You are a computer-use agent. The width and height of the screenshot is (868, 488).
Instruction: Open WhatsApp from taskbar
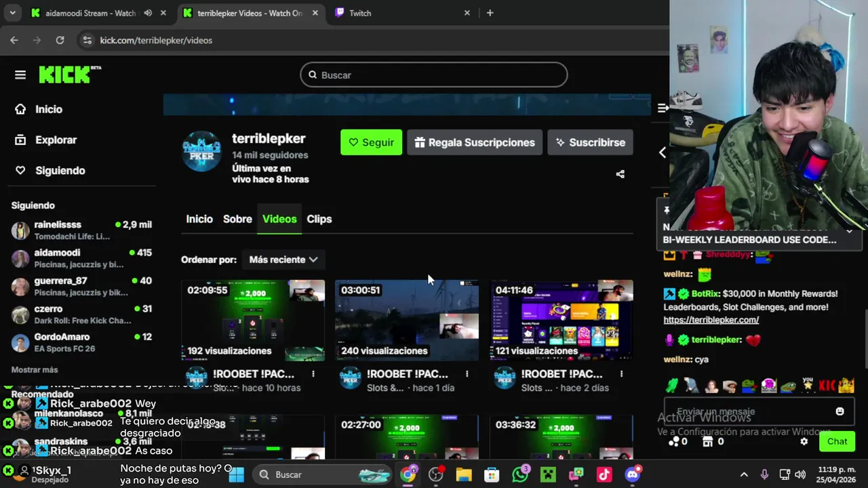point(520,474)
